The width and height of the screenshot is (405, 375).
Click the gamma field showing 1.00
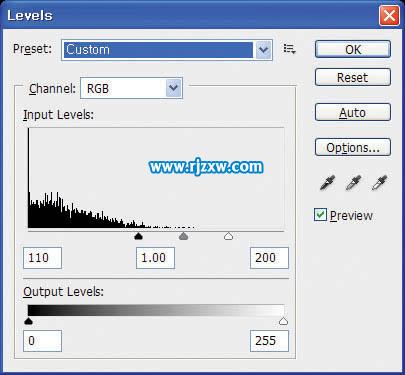click(x=155, y=258)
